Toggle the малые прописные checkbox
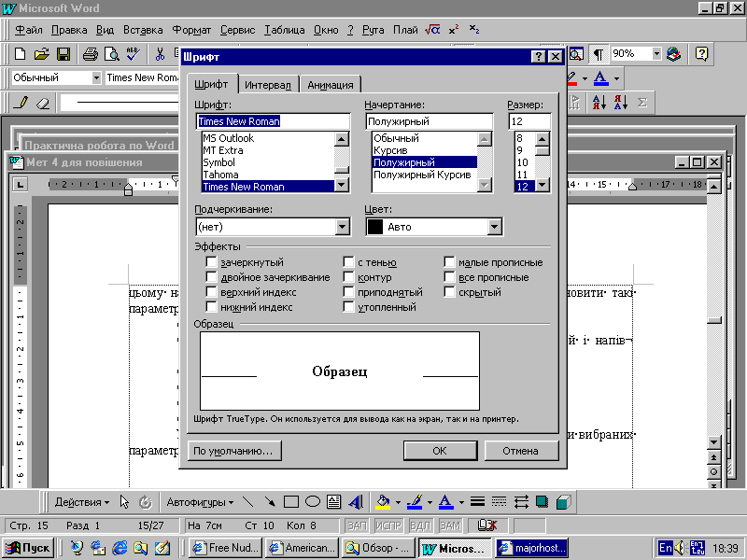The width and height of the screenshot is (747, 560). tap(449, 262)
